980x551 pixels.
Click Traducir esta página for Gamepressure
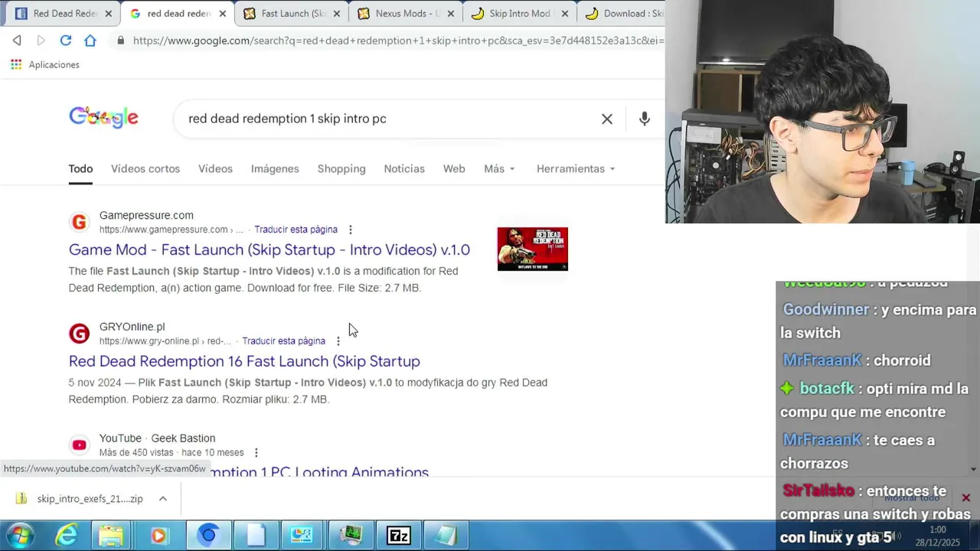point(296,230)
